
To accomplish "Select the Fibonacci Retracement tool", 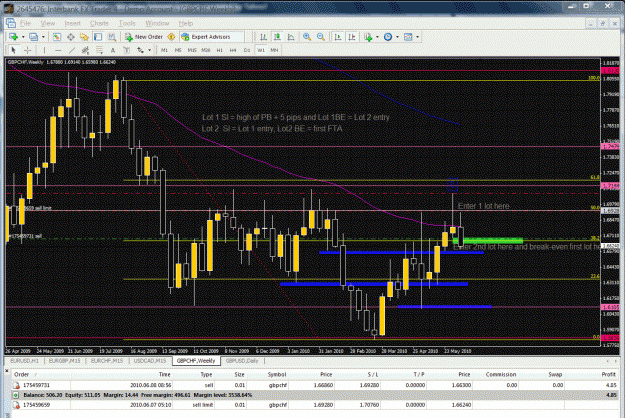I will 99,50.
